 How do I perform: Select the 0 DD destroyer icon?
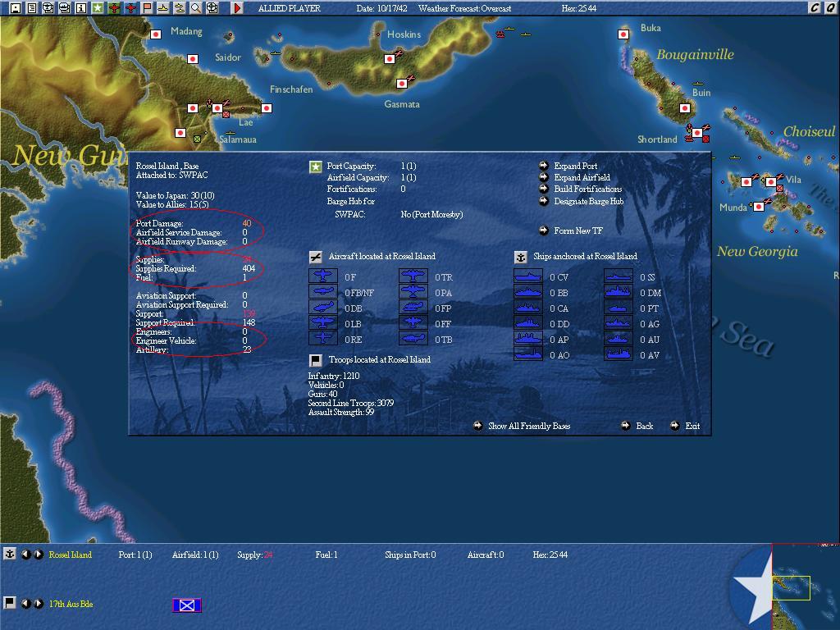point(528,323)
